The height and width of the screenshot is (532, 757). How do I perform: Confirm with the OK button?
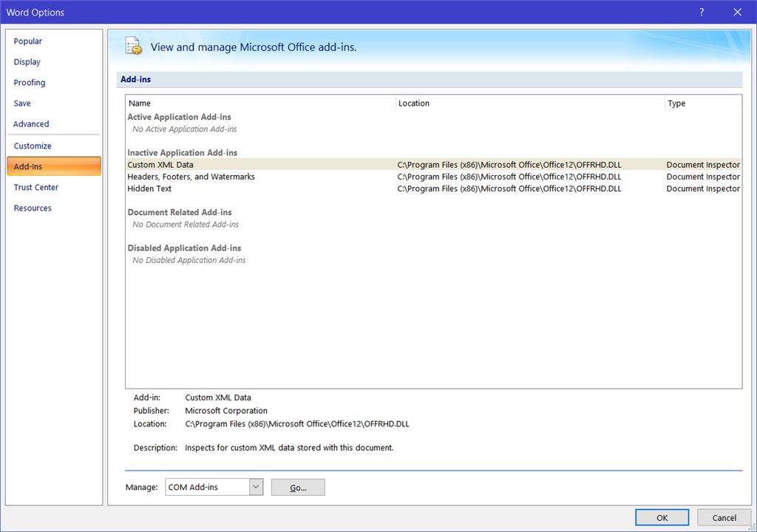coord(662,517)
